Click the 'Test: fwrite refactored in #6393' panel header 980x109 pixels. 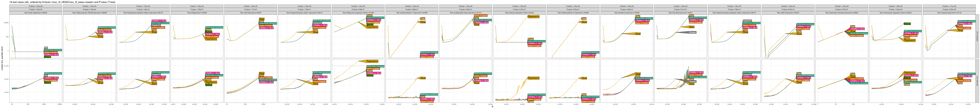36,13
